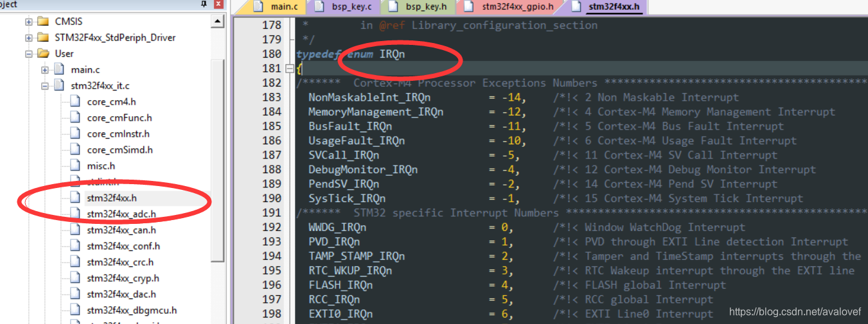Click the project tree scrollbar up arrow
Image resolution: width=868 pixels, height=324 pixels.
click(x=218, y=22)
